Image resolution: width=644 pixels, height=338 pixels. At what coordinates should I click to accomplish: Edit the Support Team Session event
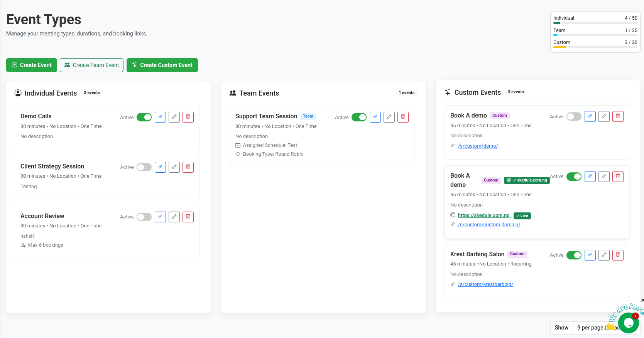tap(389, 117)
